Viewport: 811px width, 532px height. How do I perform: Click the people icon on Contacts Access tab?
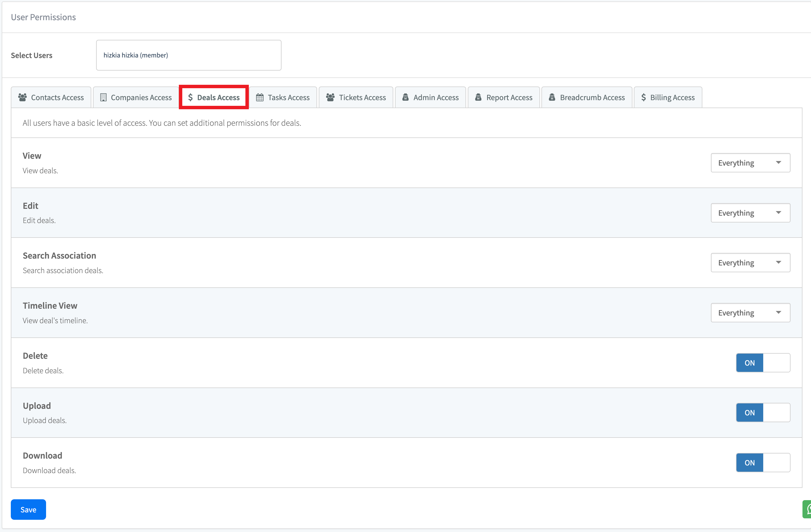(22, 98)
